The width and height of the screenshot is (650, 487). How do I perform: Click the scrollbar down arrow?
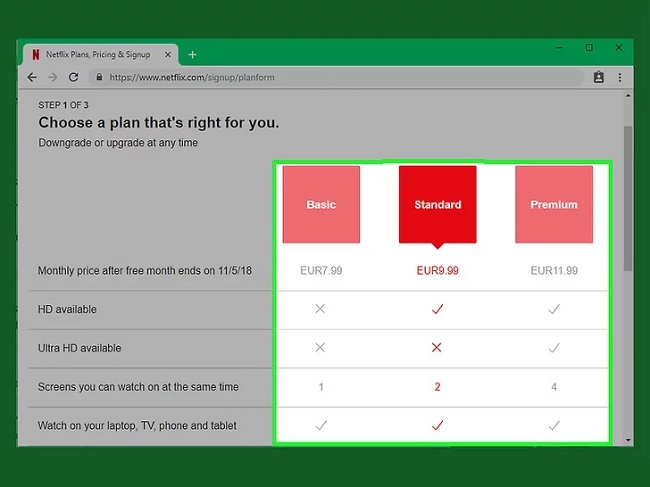click(628, 439)
